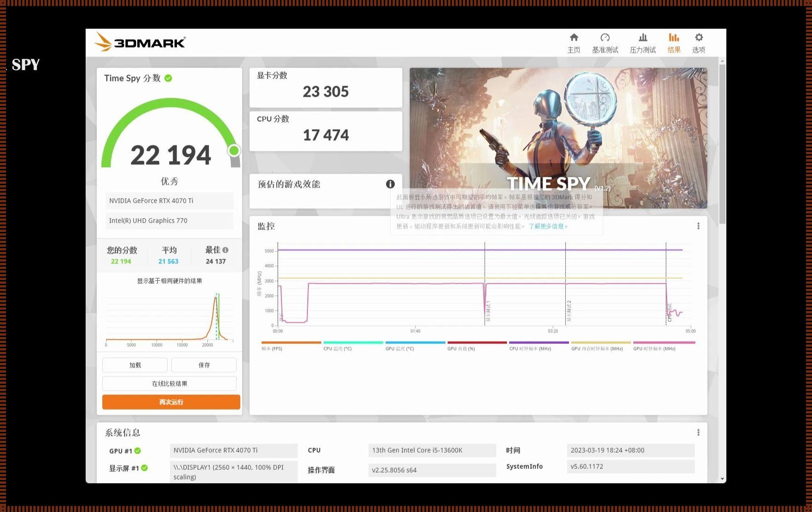This screenshot has height=512, width=812.
Task: Click the 显卡测试 1 marker in graph
Action: 488,311
